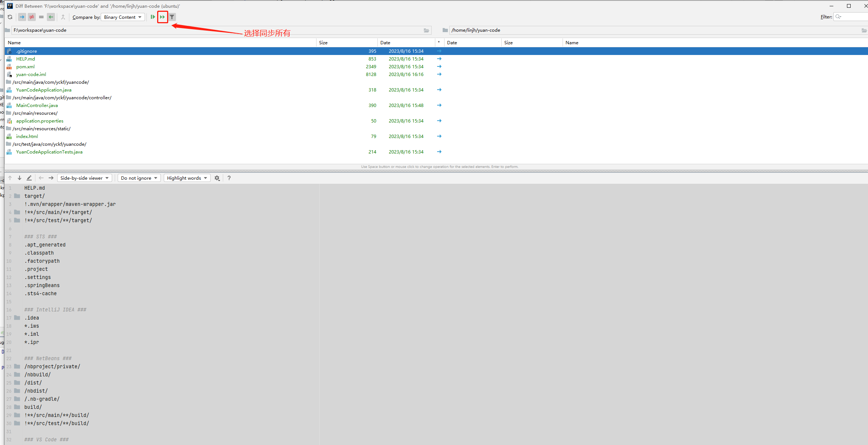
Task: Click the question mark help icon
Action: [x=229, y=178]
